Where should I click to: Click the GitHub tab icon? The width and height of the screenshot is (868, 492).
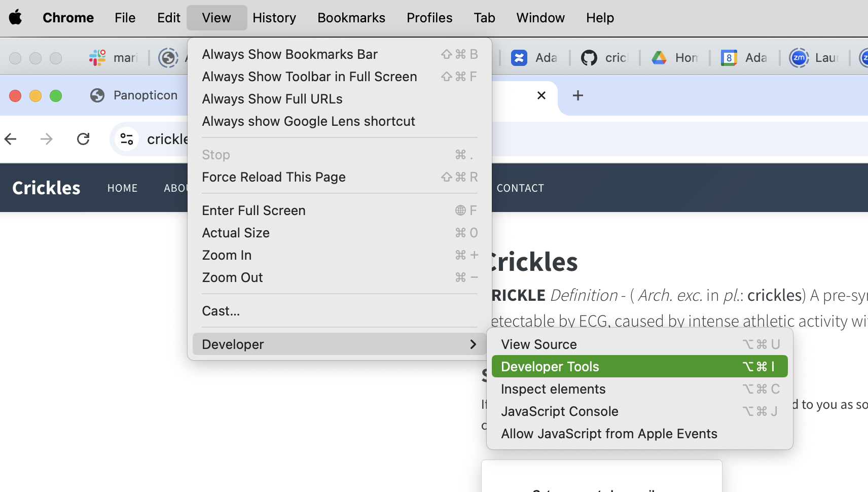pyautogui.click(x=589, y=58)
